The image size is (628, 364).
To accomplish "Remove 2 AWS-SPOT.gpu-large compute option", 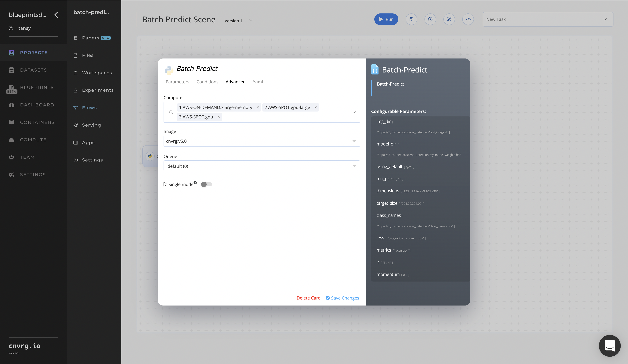I will [315, 108].
